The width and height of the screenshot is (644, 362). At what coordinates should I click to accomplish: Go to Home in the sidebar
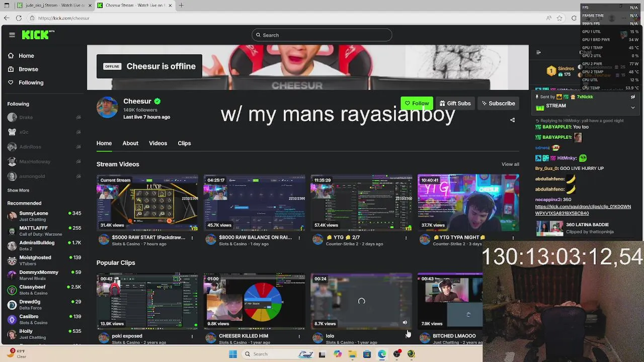pos(26,56)
